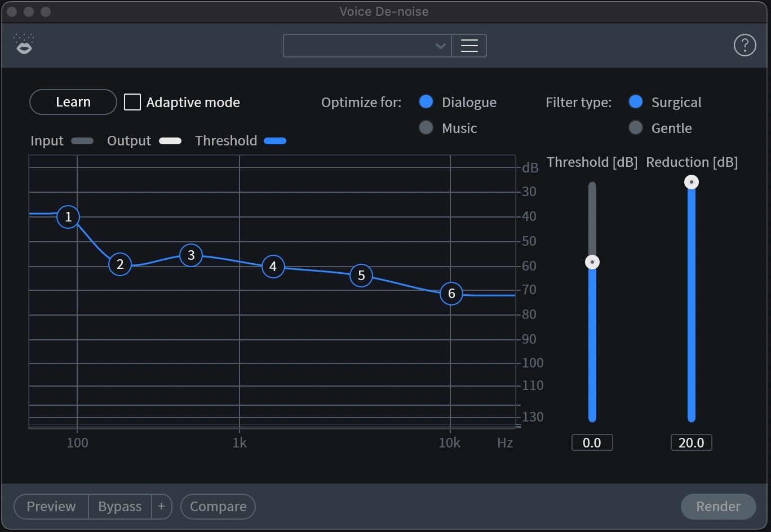
Task: Click the '130' dB scale label
Action: (533, 417)
